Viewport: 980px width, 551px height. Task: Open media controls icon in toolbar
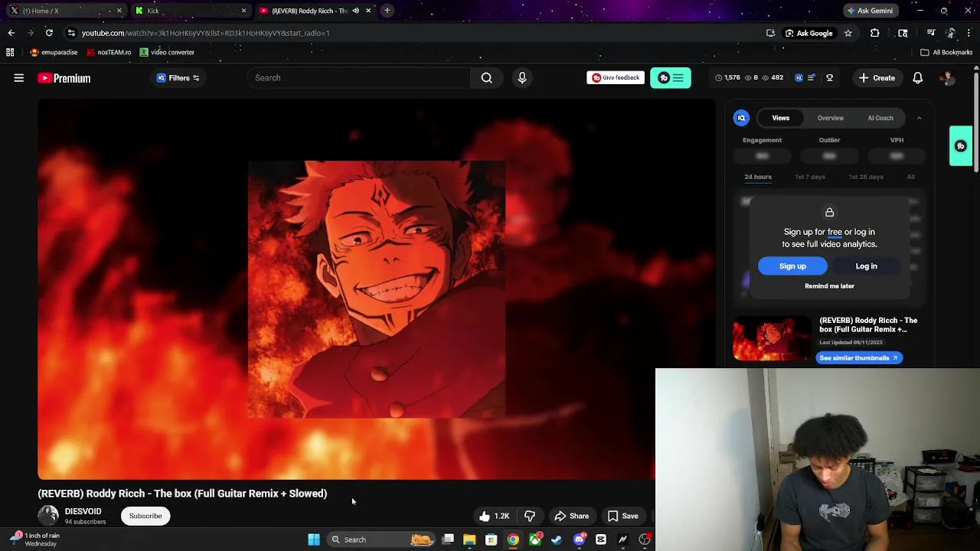(931, 33)
